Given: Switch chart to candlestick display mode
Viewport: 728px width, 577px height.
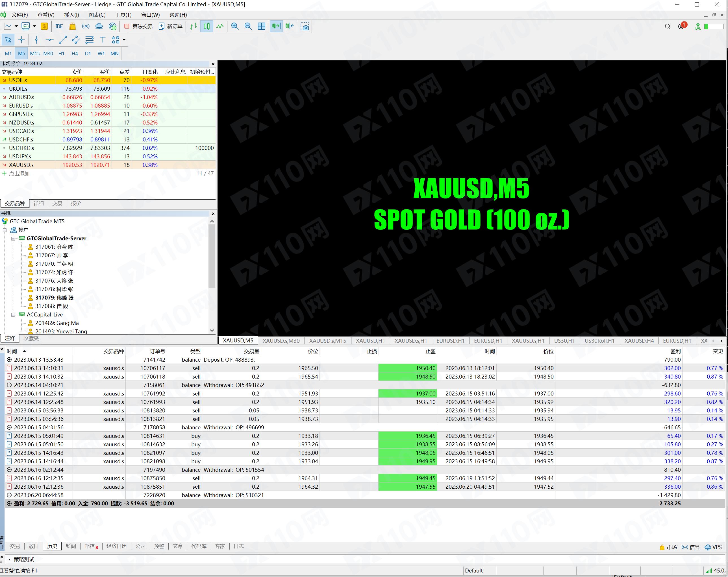Looking at the screenshot, I should tap(207, 26).
